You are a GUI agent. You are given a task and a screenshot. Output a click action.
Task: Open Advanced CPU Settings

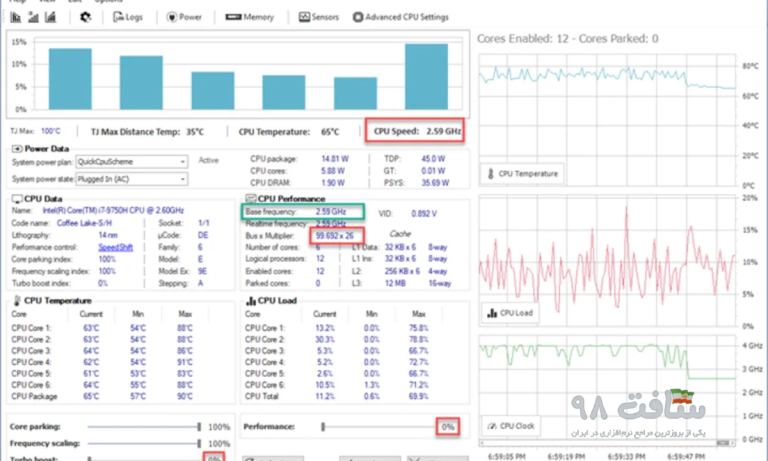tap(401, 17)
